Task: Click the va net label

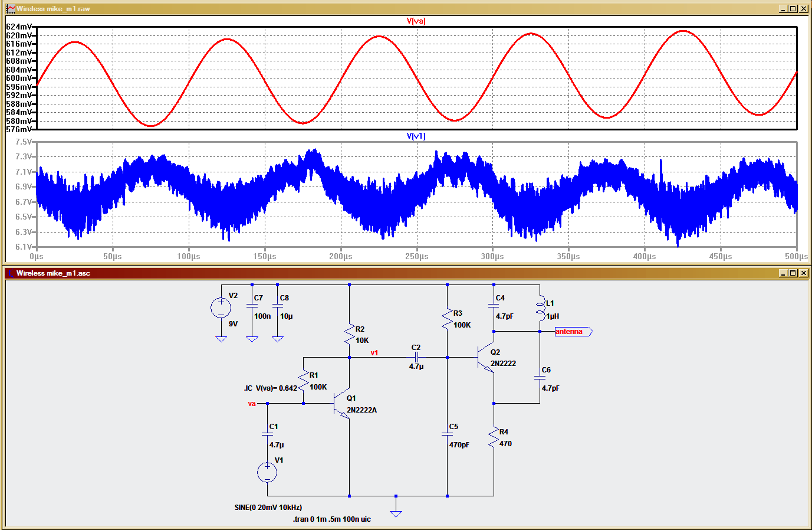Action: tap(252, 404)
